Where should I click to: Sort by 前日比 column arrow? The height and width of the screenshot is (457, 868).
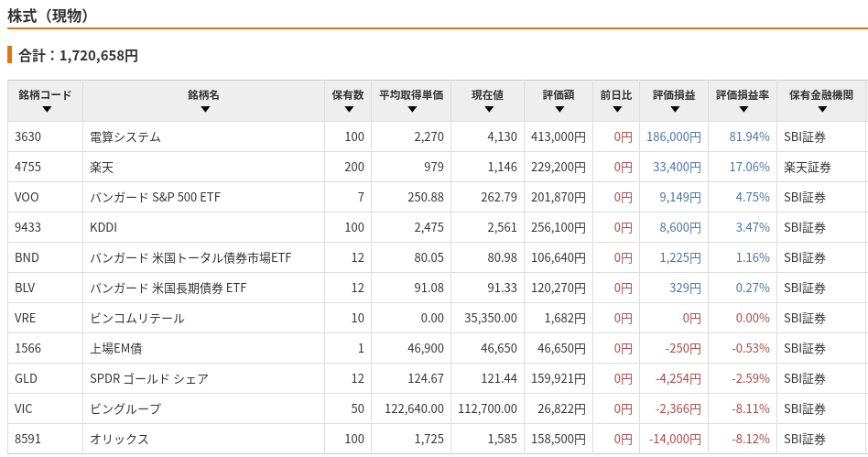(617, 109)
